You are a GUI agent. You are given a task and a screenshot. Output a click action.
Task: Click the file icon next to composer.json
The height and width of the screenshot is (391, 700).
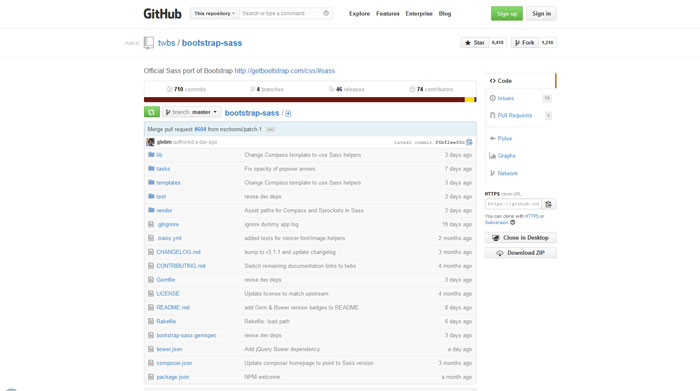coord(151,362)
